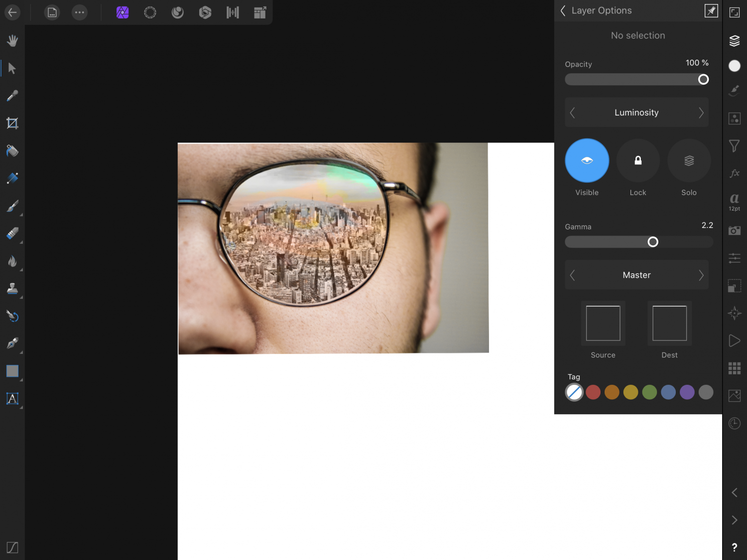
Task: Select the Crop tool
Action: 12,123
